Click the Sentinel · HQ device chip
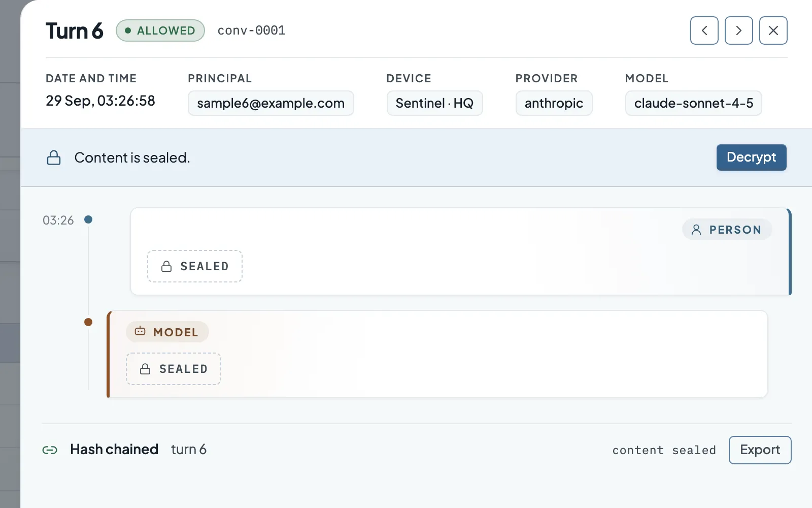812x508 pixels. [x=434, y=103]
